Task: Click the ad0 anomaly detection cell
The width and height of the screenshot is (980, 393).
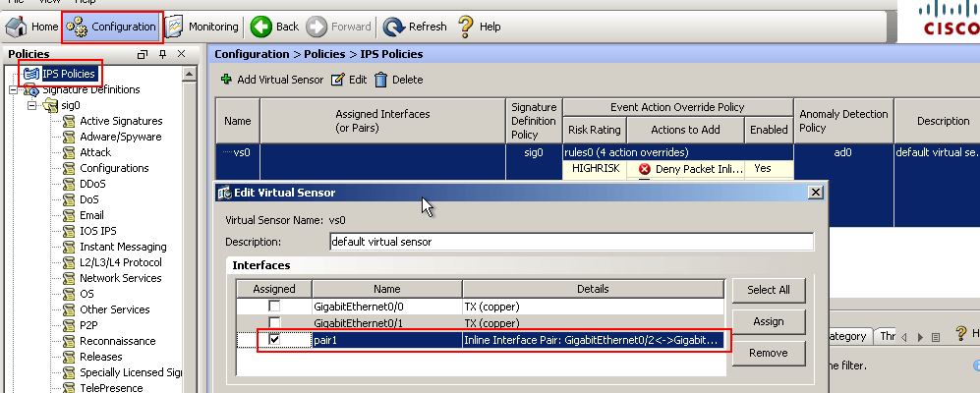Action: pyautogui.click(x=843, y=152)
